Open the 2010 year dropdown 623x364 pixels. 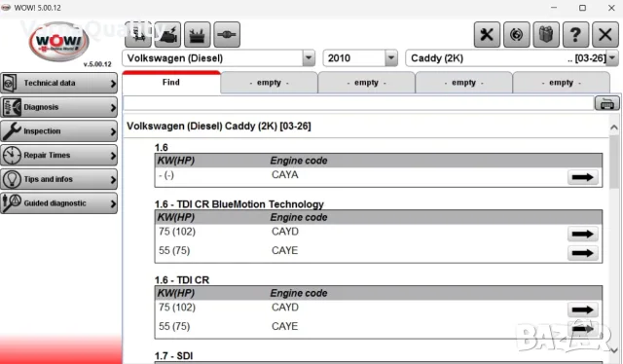coord(391,58)
